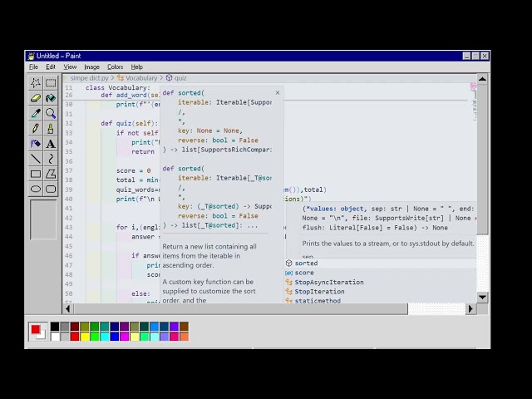Image resolution: width=532 pixels, height=399 pixels.
Task: Choose the purple color swatch
Action: tap(125, 327)
